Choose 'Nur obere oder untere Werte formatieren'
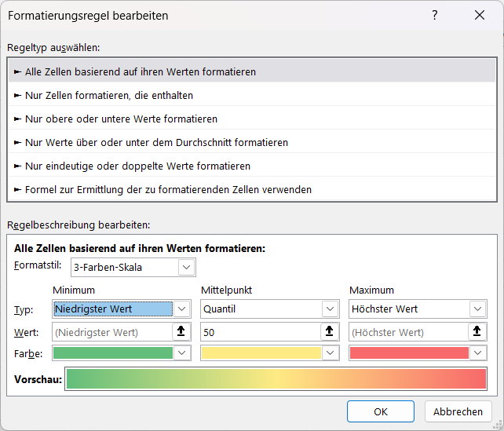This screenshot has width=504, height=431. coord(121,119)
